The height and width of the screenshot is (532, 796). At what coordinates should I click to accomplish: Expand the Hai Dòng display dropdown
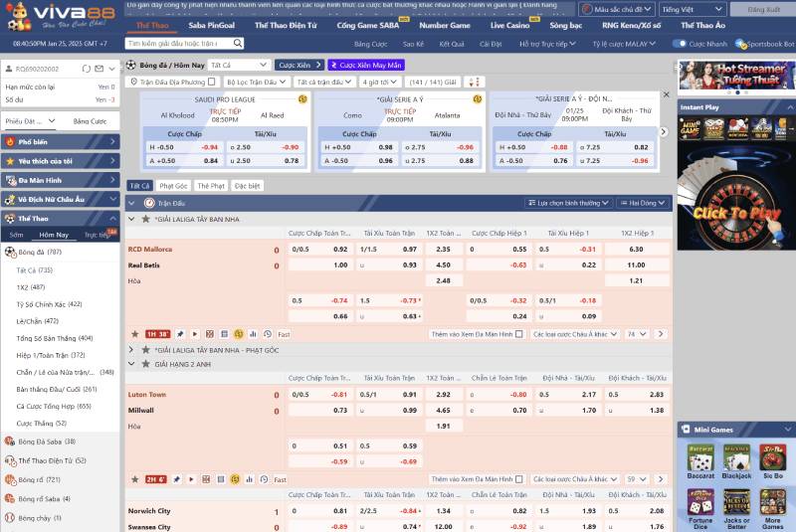644,202
